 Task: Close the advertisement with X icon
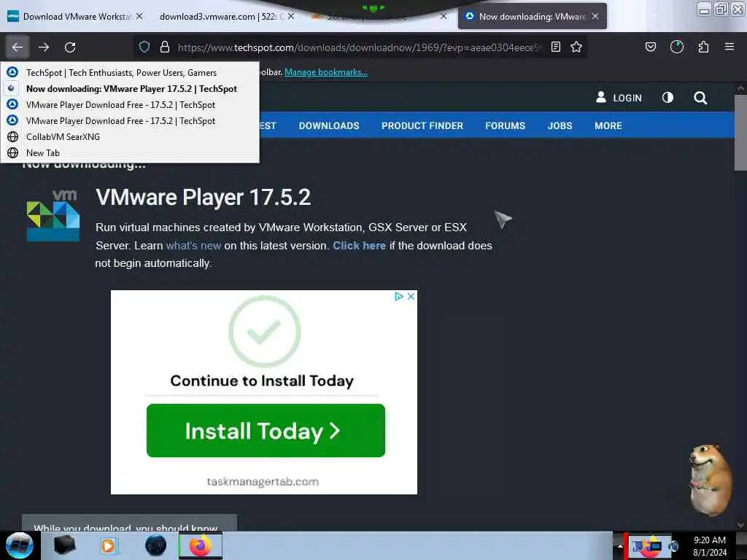411,296
